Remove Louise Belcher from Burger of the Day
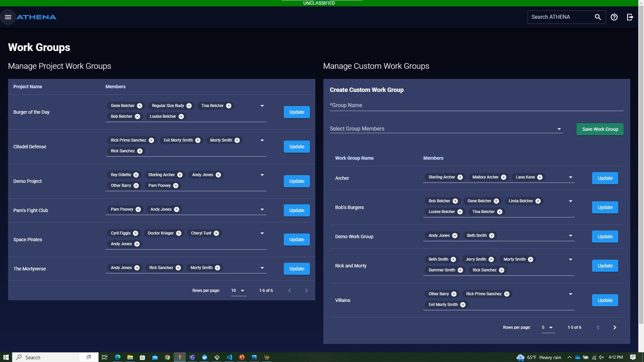Viewport: 644px width, 362px height. pyautogui.click(x=181, y=116)
